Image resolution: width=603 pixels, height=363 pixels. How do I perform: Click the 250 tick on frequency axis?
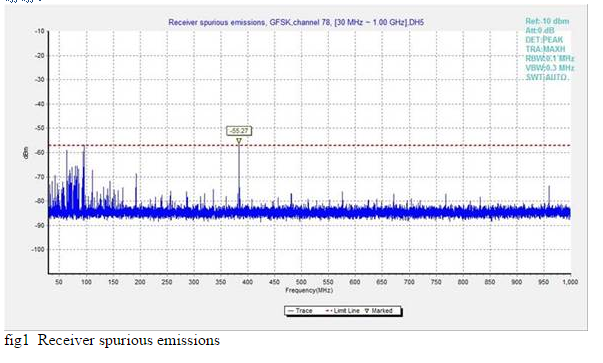(x=167, y=282)
